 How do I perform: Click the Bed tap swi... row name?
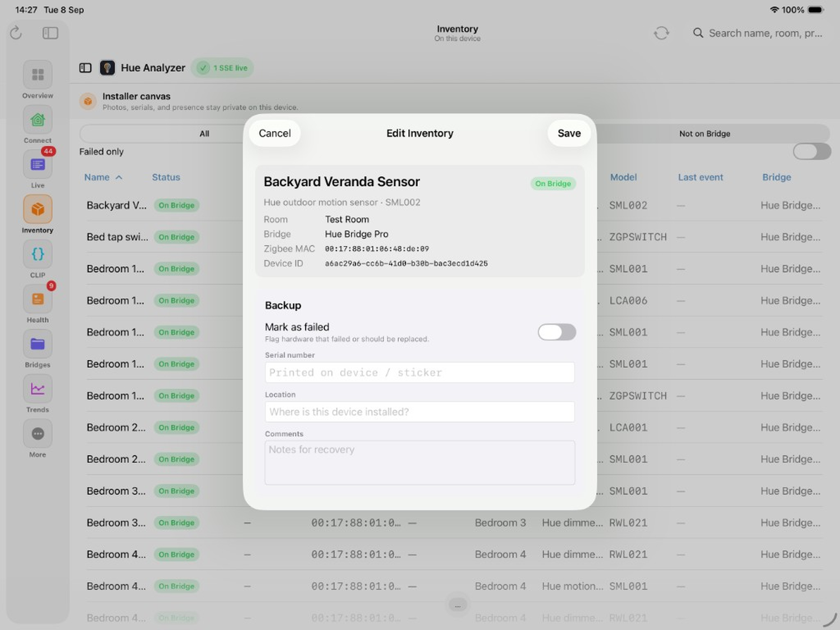coord(117,237)
